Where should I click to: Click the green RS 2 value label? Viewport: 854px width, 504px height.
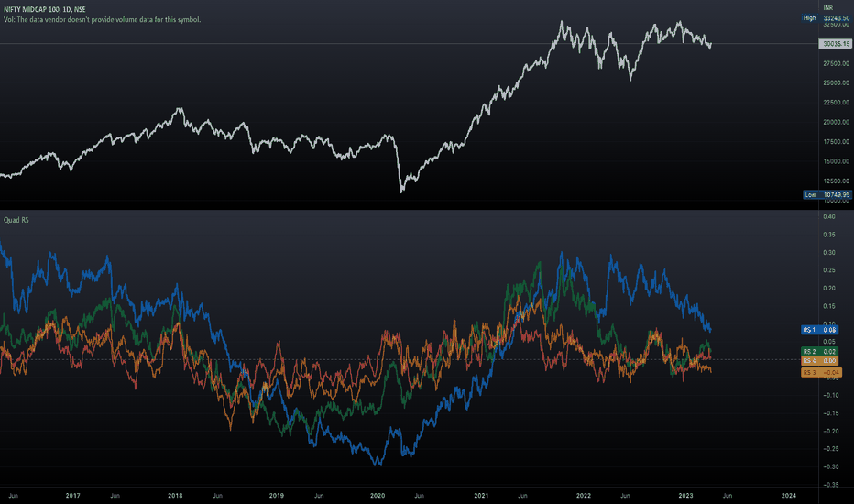coord(819,352)
